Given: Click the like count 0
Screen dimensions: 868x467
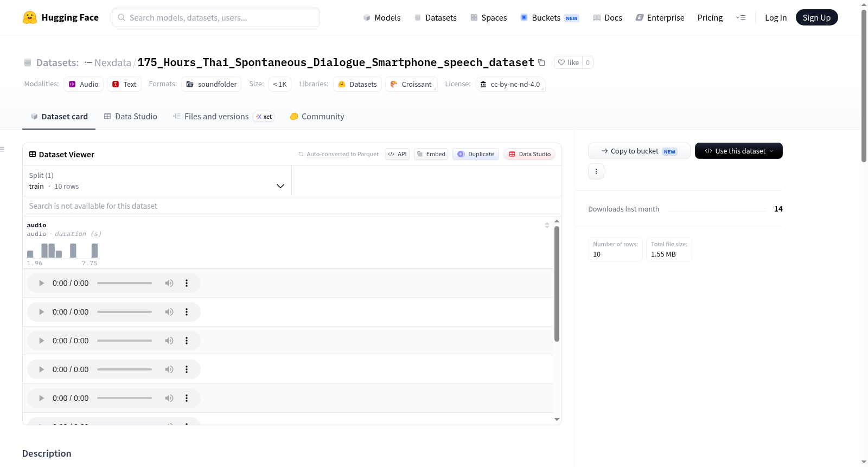Looking at the screenshot, I should (588, 62).
